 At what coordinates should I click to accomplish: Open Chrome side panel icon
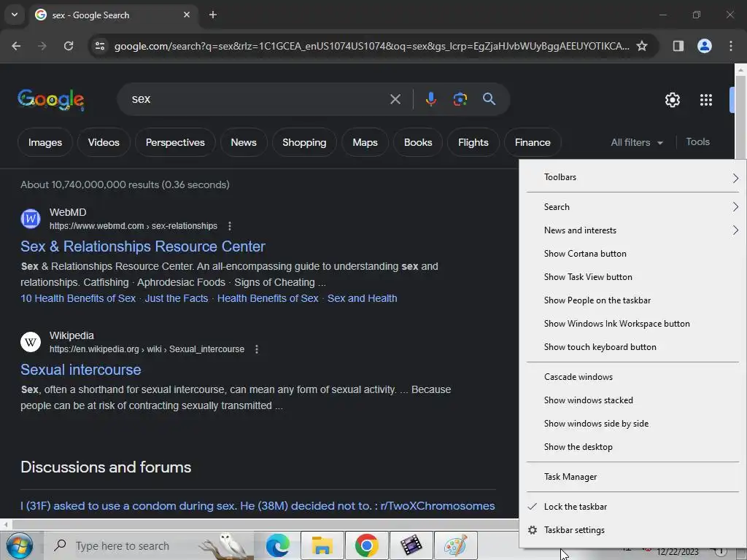click(x=678, y=46)
